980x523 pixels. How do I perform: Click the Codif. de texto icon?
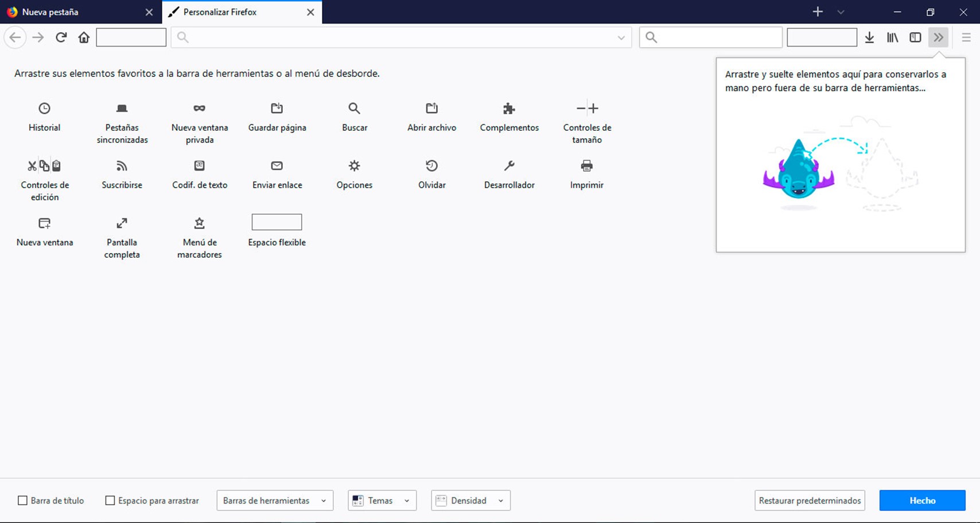199,166
